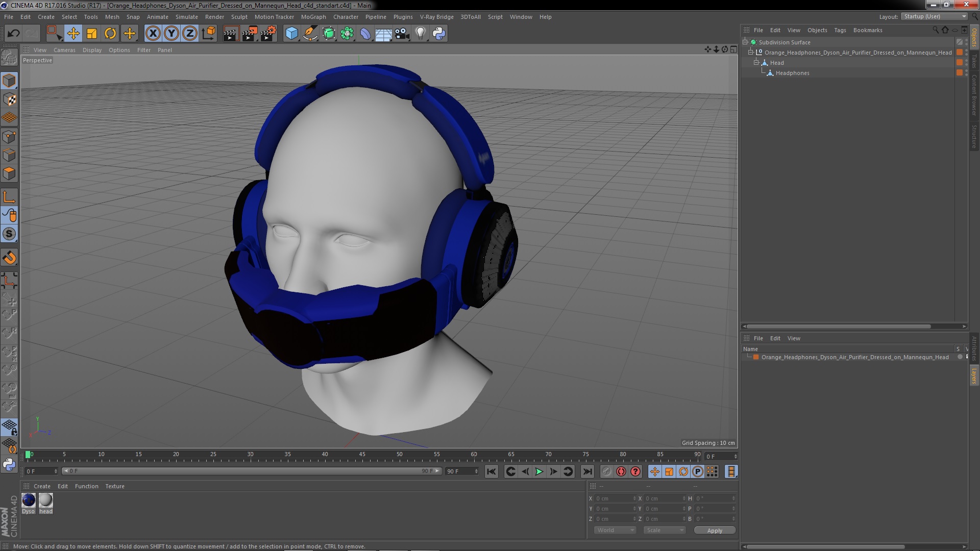This screenshot has height=551, width=980.
Task: Click the Texture tab in bottom panel
Action: (x=114, y=486)
